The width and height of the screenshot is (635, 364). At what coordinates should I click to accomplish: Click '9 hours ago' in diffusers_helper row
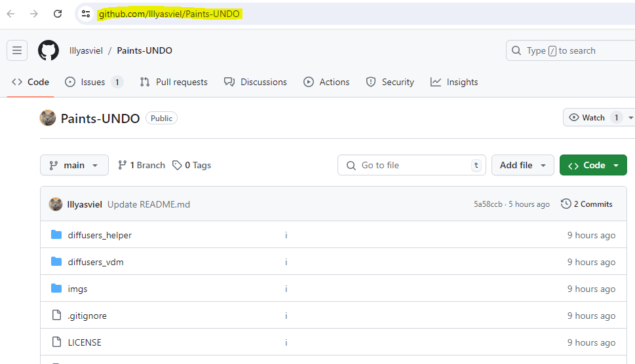591,235
